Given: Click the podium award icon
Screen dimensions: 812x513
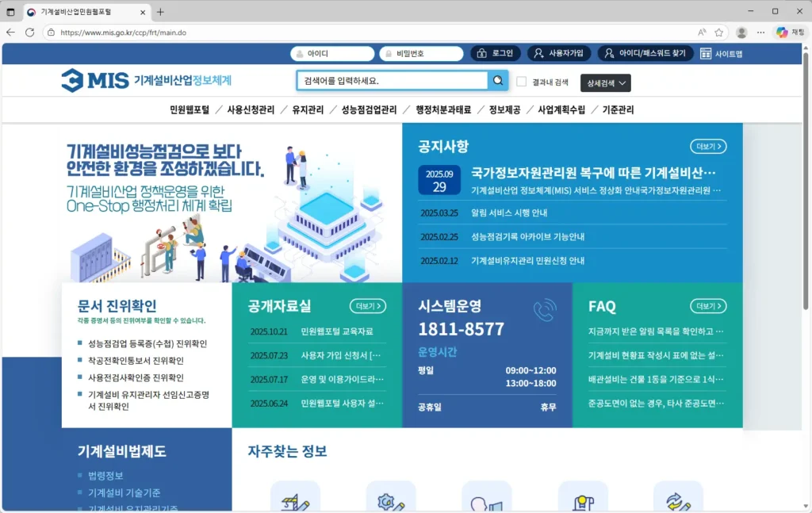Looking at the screenshot, I should [583, 501].
